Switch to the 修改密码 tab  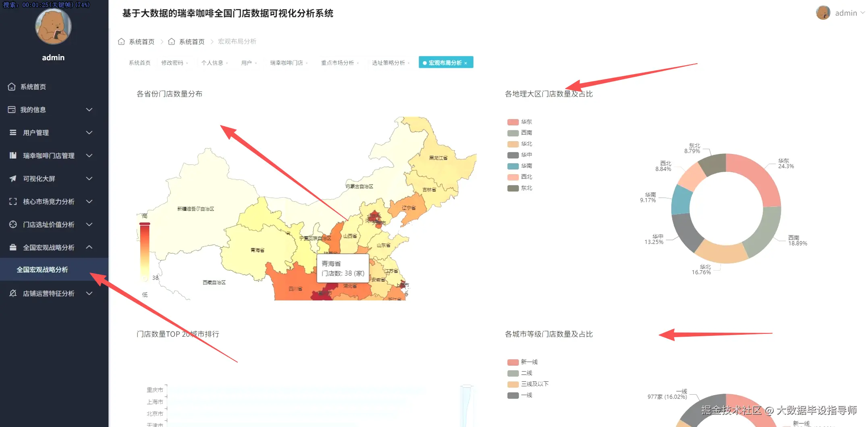(172, 63)
